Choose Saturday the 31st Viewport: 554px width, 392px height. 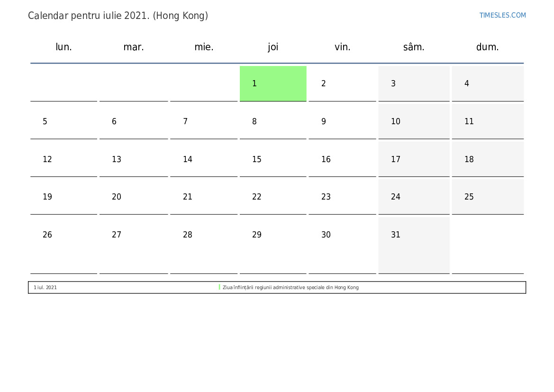(x=414, y=245)
